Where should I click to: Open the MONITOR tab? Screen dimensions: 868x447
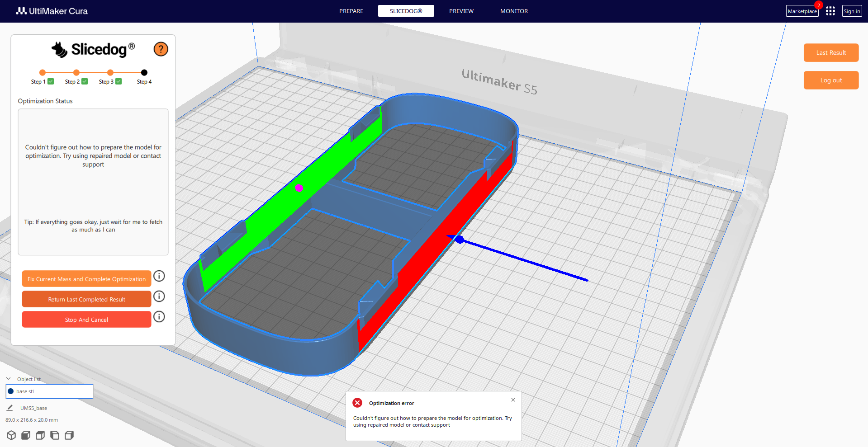(514, 11)
